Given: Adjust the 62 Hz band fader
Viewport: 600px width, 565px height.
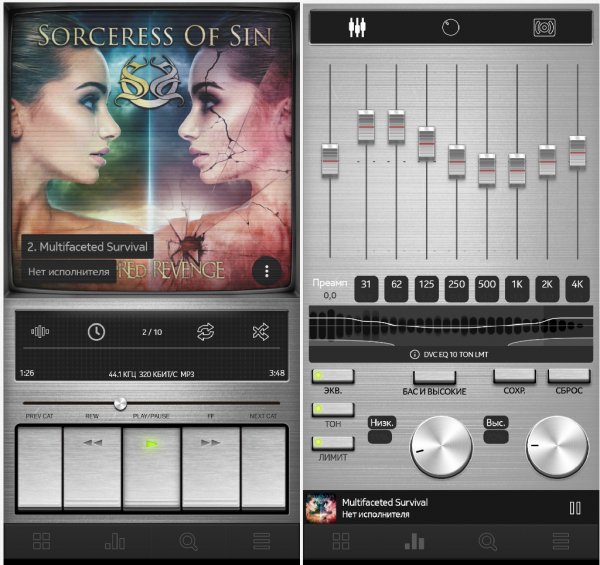Looking at the screenshot, I should pyautogui.click(x=396, y=126).
